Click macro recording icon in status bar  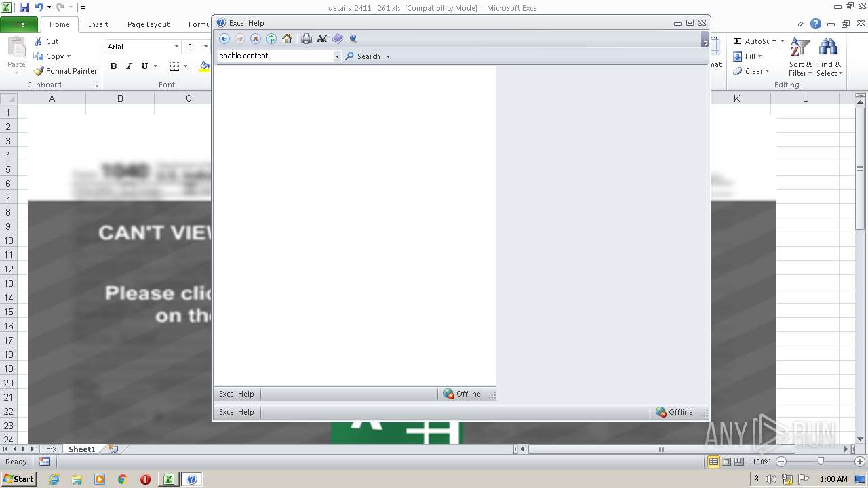[x=44, y=462]
